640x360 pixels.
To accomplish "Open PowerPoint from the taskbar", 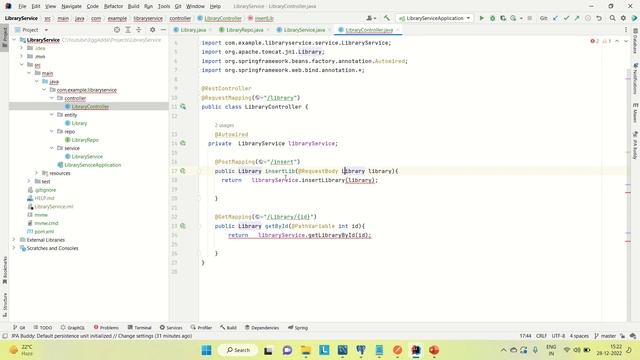I will [434, 350].
